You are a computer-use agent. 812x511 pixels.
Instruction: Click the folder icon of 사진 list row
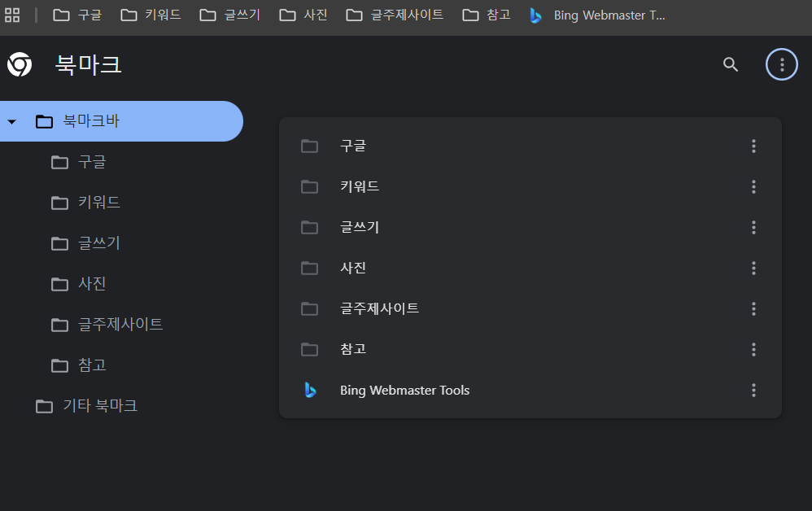coord(310,269)
